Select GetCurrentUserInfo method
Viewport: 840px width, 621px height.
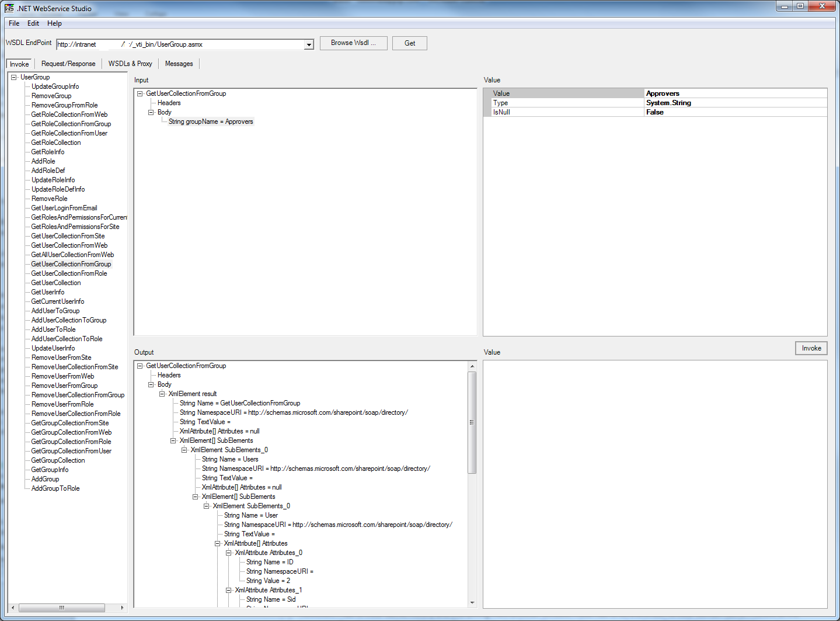click(x=57, y=301)
